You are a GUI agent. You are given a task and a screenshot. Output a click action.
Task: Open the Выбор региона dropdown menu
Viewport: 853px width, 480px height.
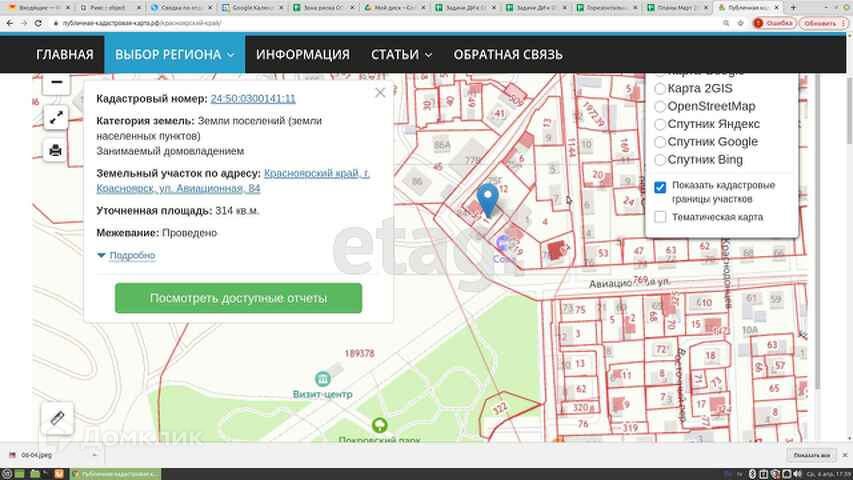pyautogui.click(x=175, y=54)
